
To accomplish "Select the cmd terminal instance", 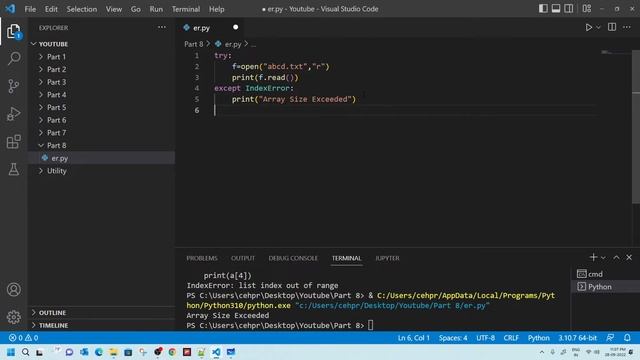I will [605, 274].
